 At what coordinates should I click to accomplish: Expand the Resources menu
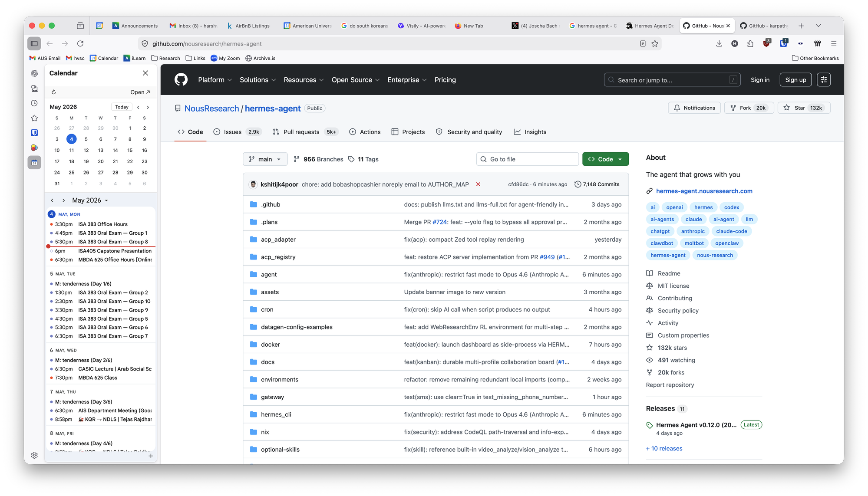[304, 80]
